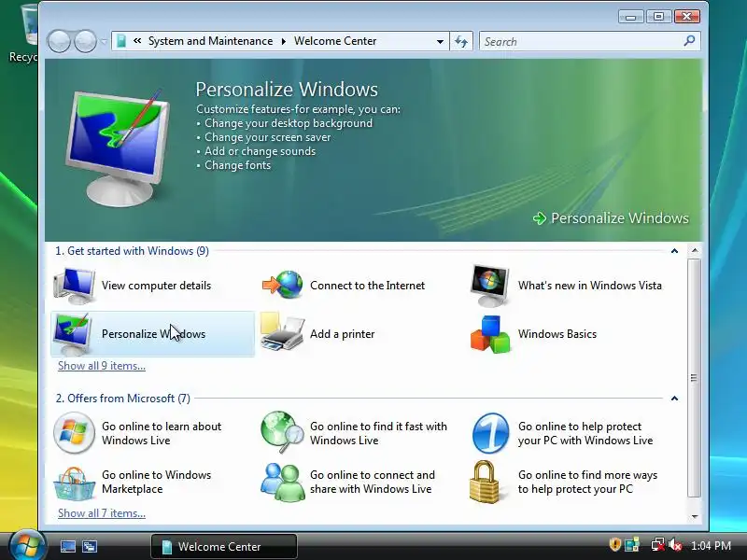747x560 pixels.
Task: Open View computer details monitor icon
Action: click(x=74, y=286)
